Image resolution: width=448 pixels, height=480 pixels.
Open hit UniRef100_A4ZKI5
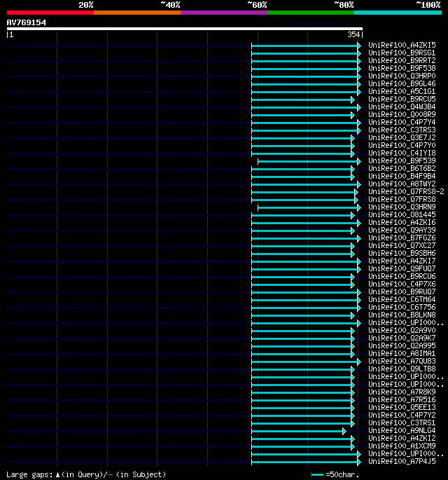402,45
